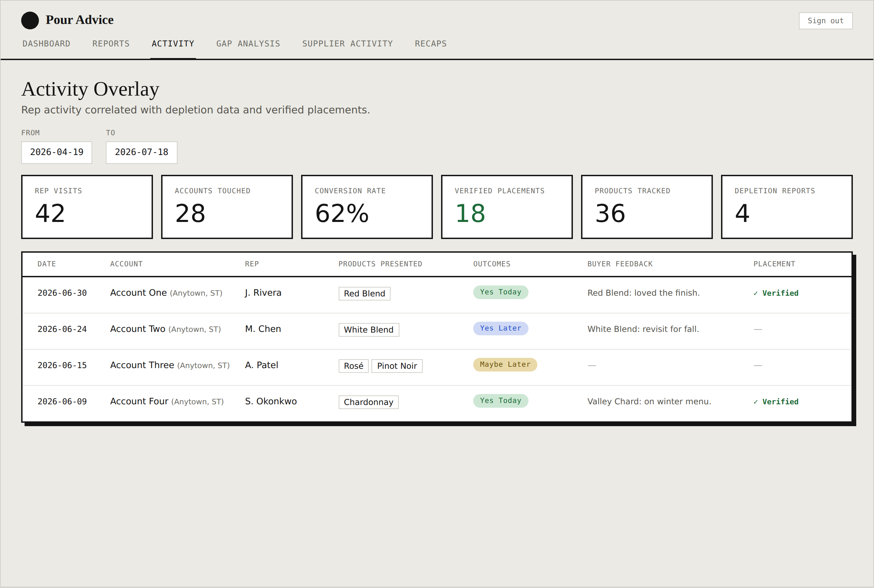Click rep name A. Patel
This screenshot has width=874, height=588.
(261, 365)
